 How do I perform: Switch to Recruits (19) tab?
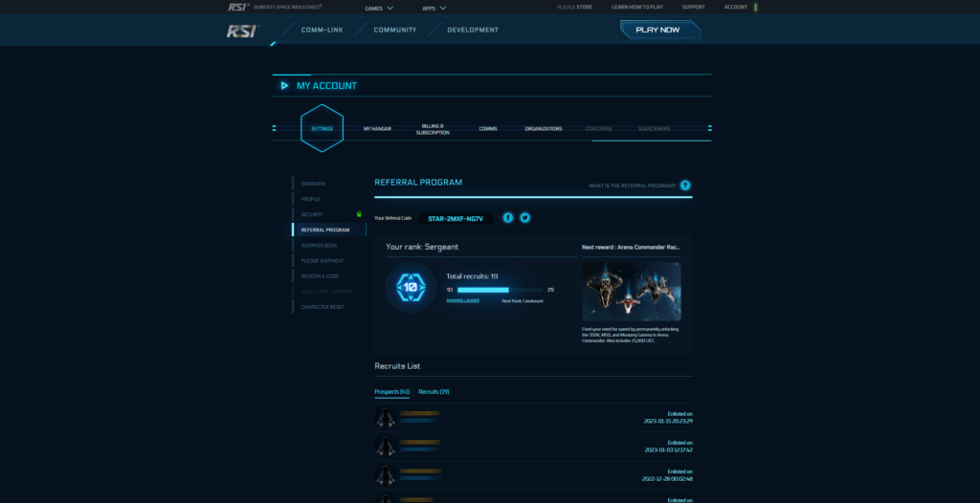point(434,392)
